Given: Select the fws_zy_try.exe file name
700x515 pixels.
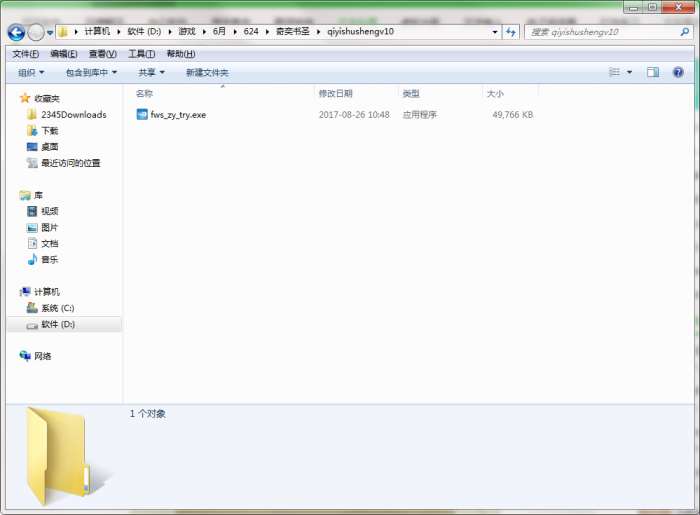Looking at the screenshot, I should (178, 115).
